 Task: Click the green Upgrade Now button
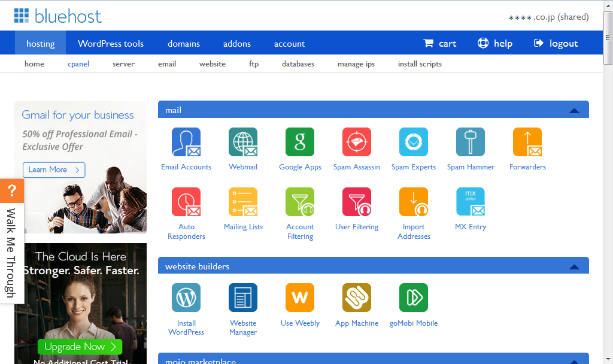(x=80, y=347)
